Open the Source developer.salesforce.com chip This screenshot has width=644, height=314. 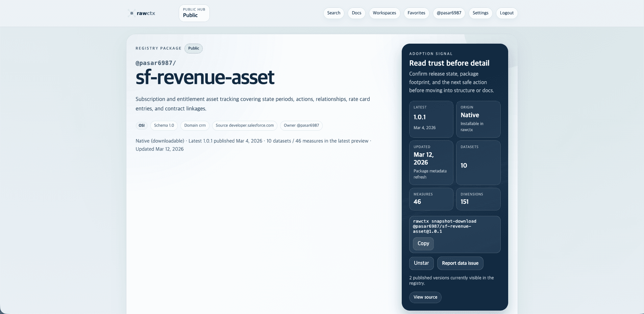pyautogui.click(x=245, y=126)
